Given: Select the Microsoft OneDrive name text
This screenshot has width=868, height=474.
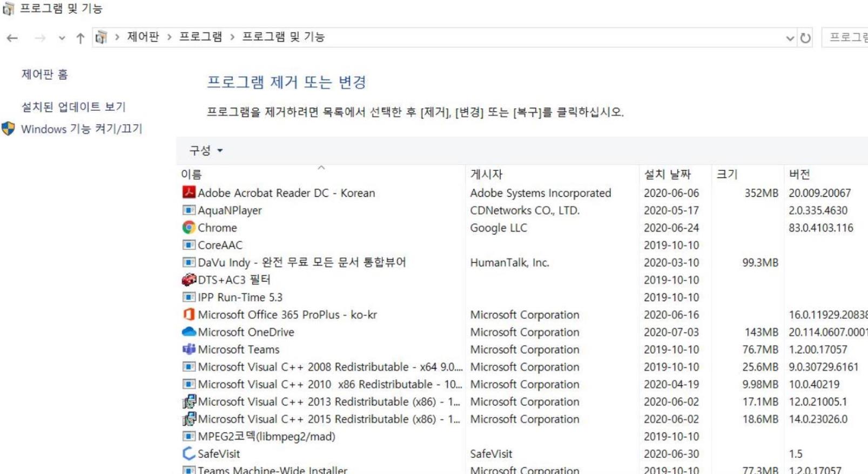Looking at the screenshot, I should (x=246, y=332).
